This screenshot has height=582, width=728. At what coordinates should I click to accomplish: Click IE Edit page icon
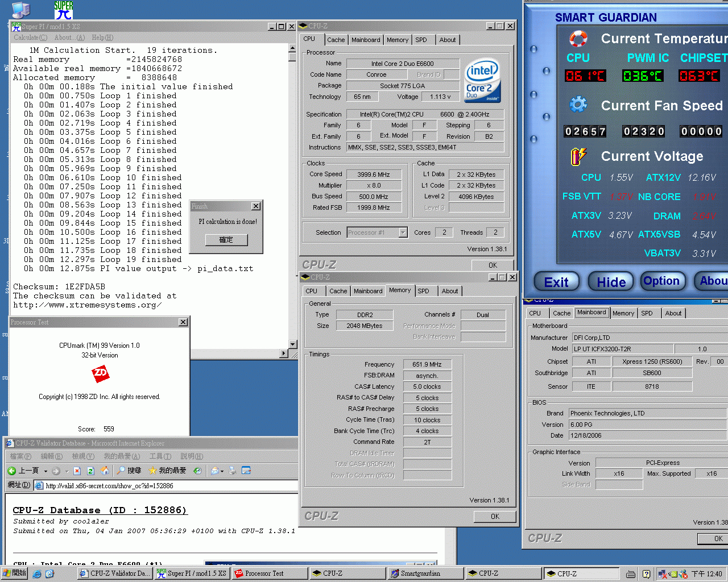click(x=246, y=471)
